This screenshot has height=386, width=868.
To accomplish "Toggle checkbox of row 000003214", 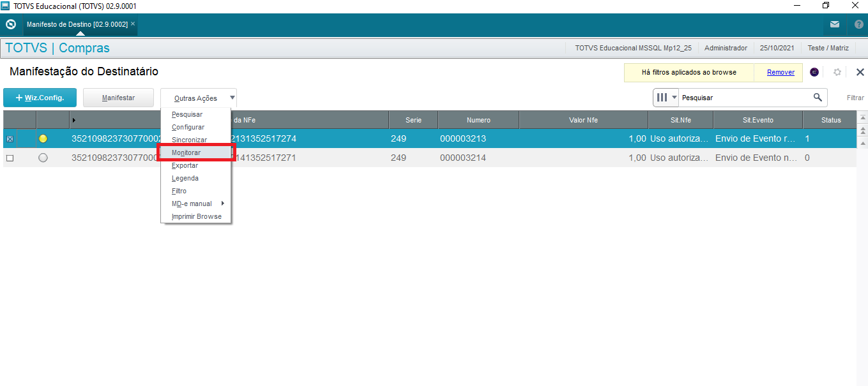I will tap(10, 158).
